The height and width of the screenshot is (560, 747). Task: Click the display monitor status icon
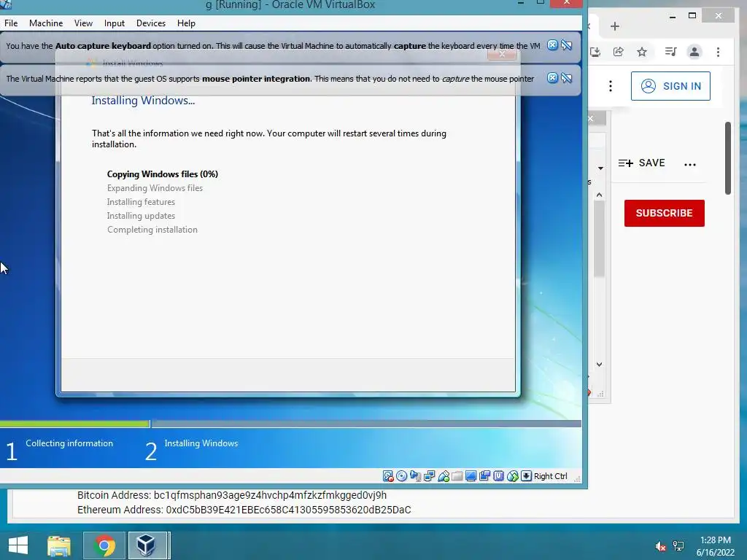pos(471,475)
